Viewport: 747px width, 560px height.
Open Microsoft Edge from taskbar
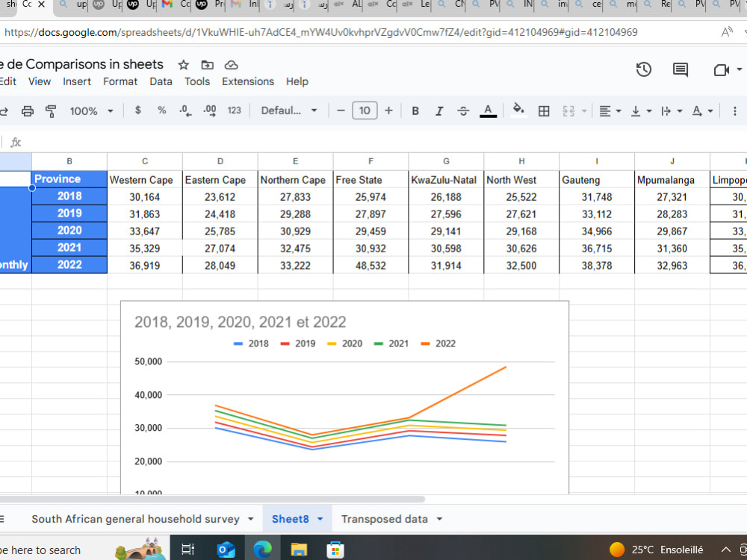tap(262, 550)
